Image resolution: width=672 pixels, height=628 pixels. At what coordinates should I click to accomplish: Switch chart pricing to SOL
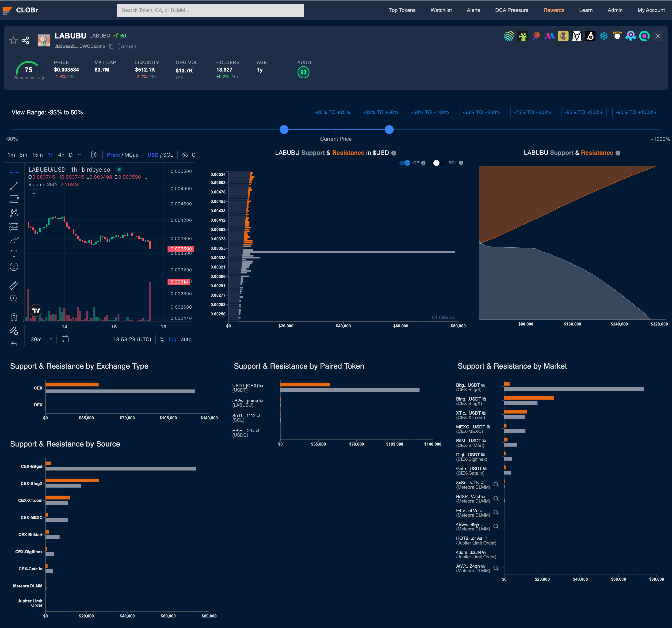coord(168,154)
